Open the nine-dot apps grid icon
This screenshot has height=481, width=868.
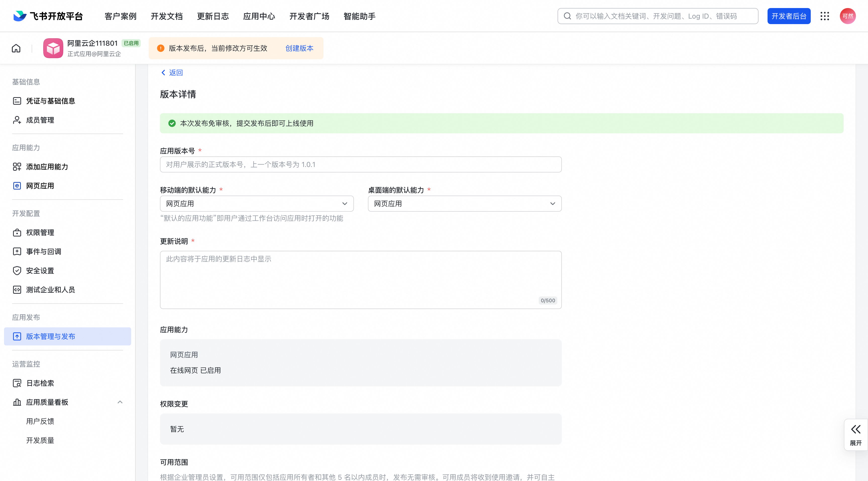pyautogui.click(x=825, y=16)
